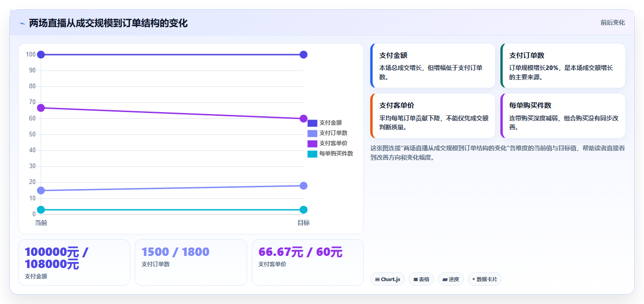
Task: Click the 每单购买件数 point at 目标
Action: pyautogui.click(x=304, y=210)
